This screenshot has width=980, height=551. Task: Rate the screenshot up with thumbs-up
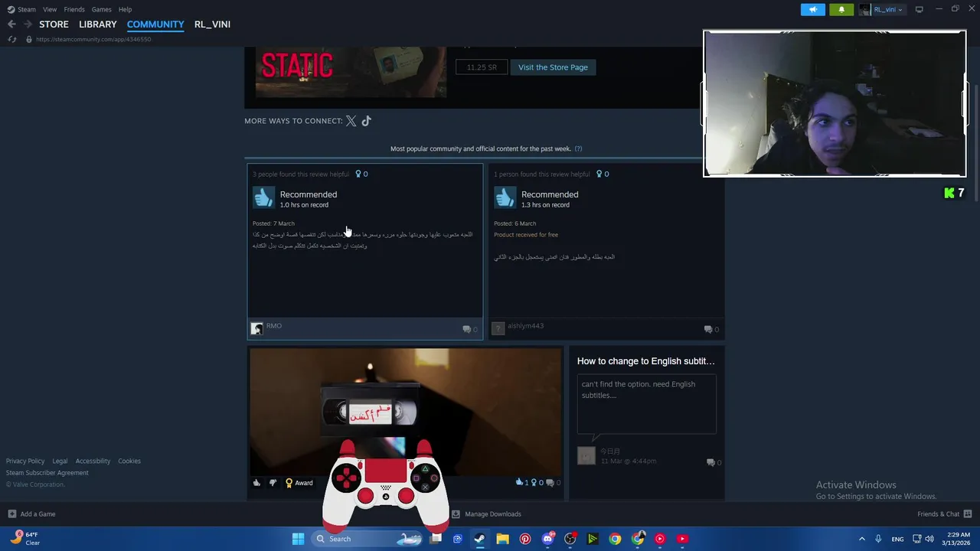coord(256,483)
